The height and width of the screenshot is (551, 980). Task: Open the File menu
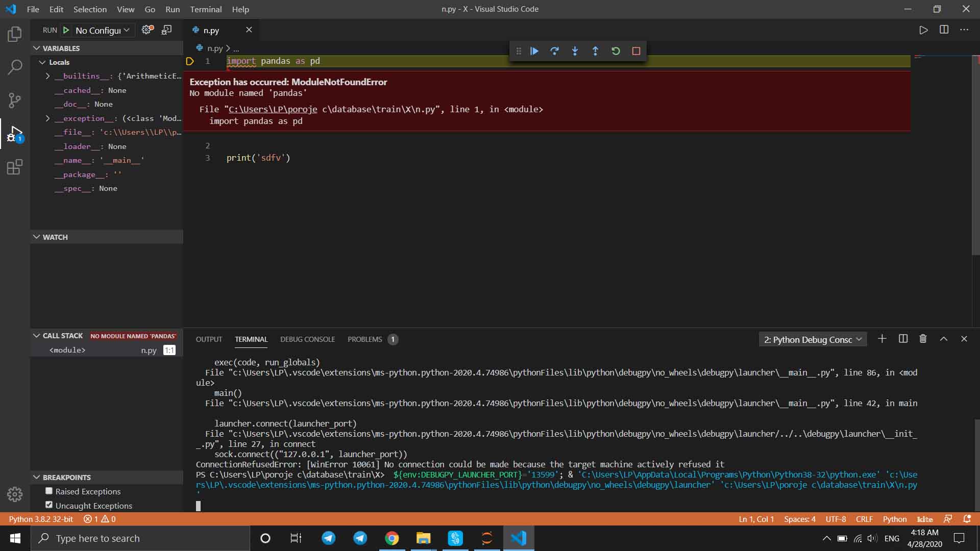click(x=33, y=9)
